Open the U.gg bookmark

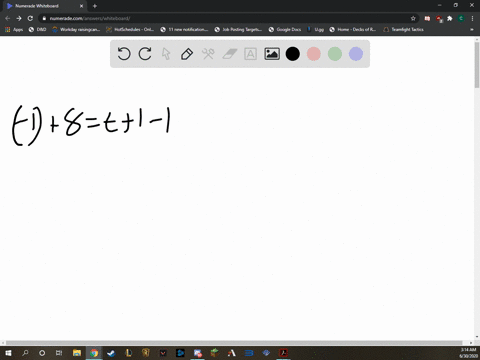click(315, 29)
